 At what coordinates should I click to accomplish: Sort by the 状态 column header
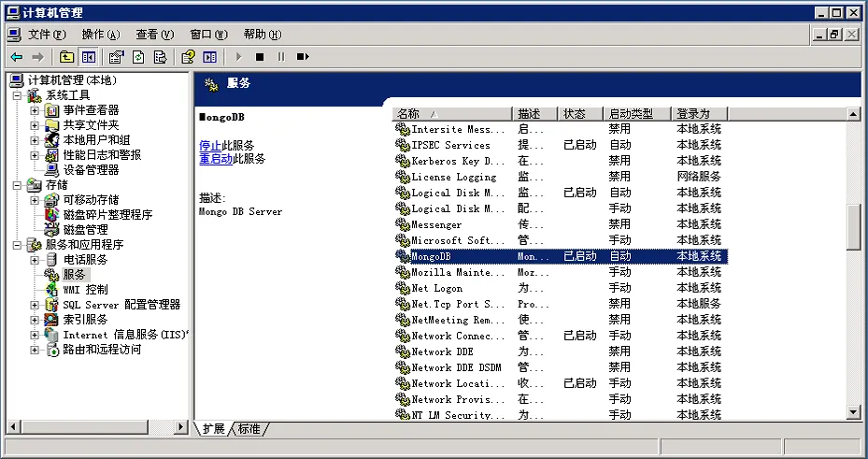(580, 114)
